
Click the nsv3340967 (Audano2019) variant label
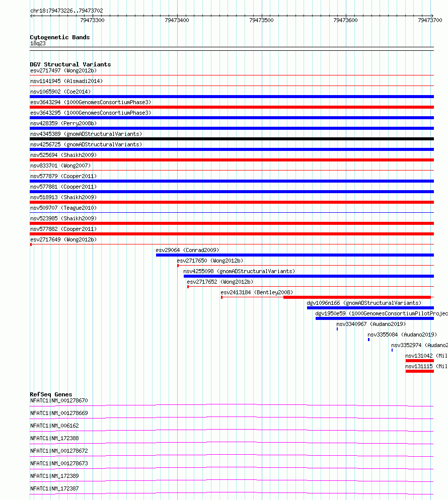tap(371, 323)
